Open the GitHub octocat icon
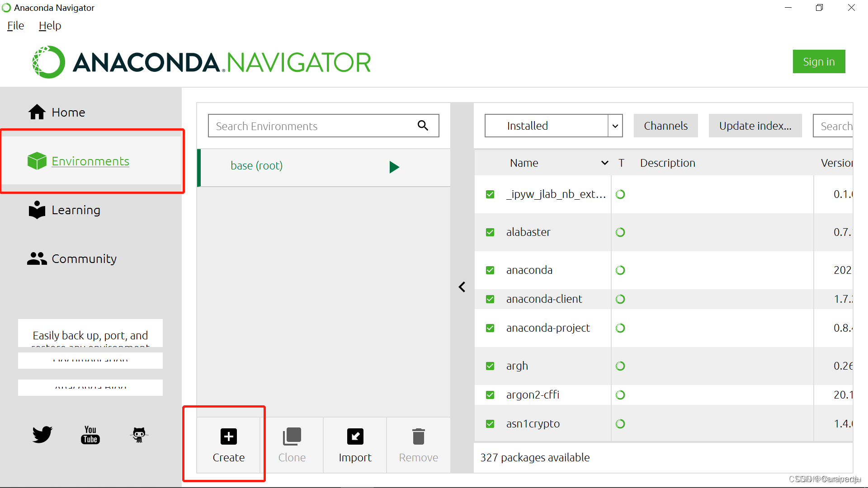 pyautogui.click(x=139, y=435)
